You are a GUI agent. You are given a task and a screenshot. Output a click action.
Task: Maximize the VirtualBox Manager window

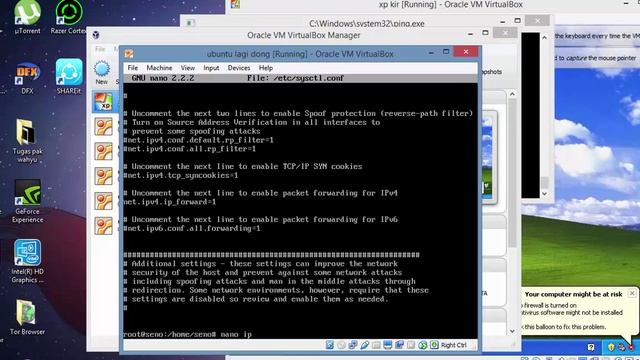(485, 33)
